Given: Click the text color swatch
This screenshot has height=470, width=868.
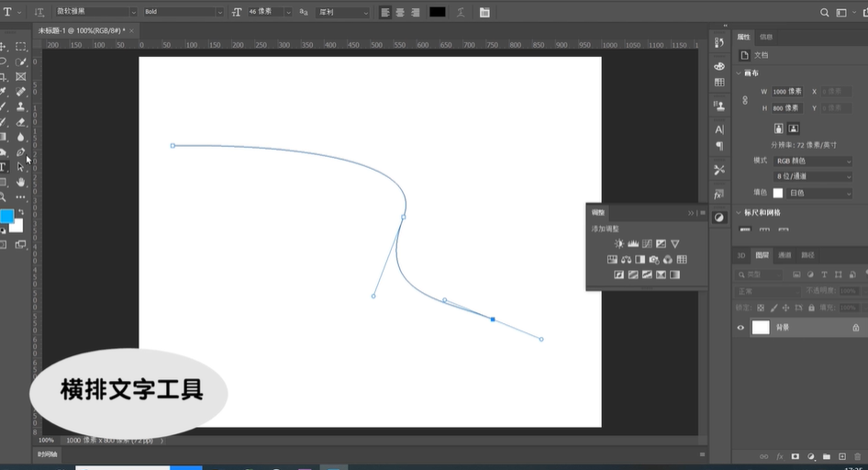Looking at the screenshot, I should pos(438,12).
